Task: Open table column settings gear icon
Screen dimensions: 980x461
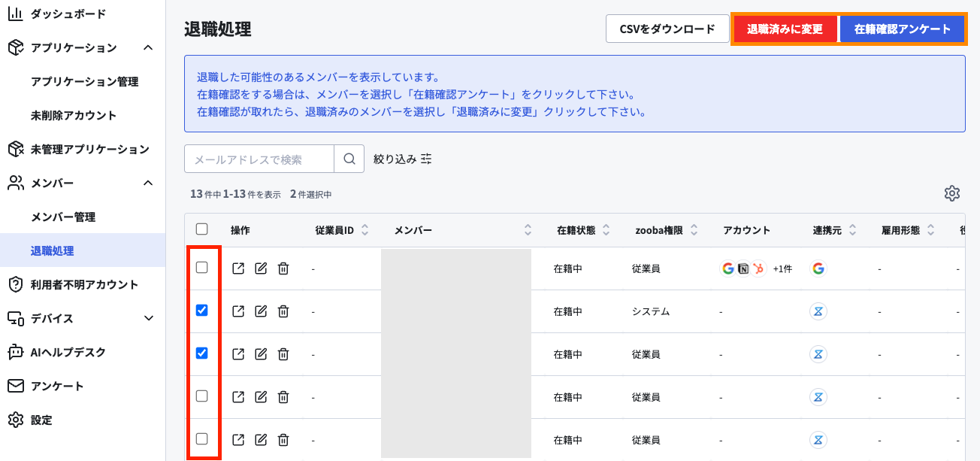Action: (952, 193)
